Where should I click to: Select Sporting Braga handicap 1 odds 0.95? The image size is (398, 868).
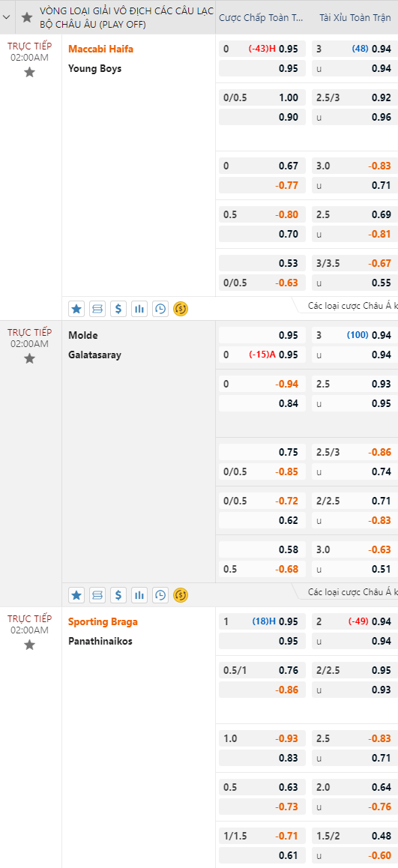pyautogui.click(x=262, y=621)
